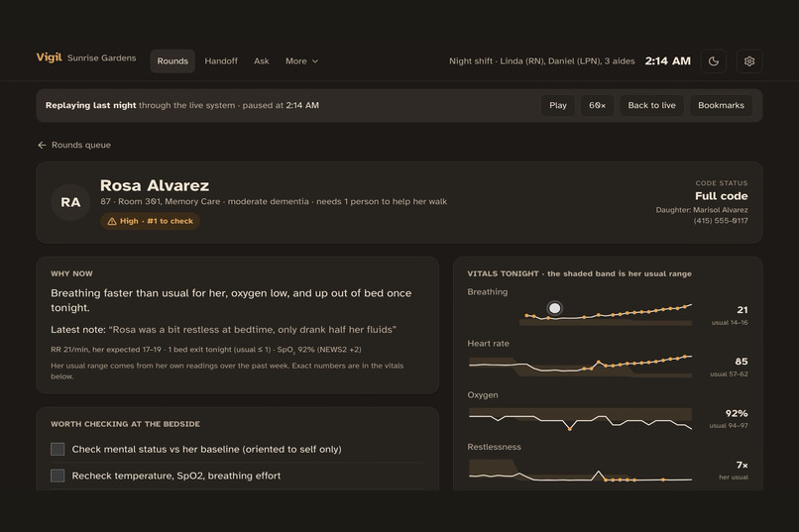Viewport: 799px width, 532px height.
Task: Click the 2:14 AM clock
Action: 667,61
